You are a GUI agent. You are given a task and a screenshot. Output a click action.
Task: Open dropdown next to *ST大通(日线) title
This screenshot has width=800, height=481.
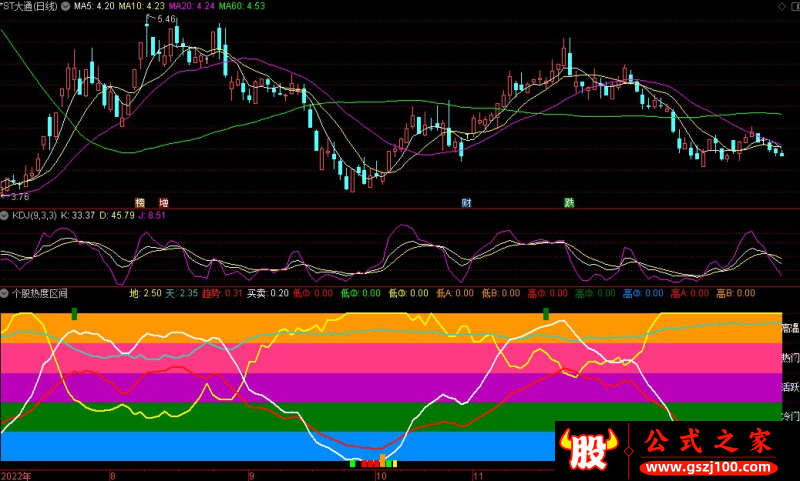66,6
